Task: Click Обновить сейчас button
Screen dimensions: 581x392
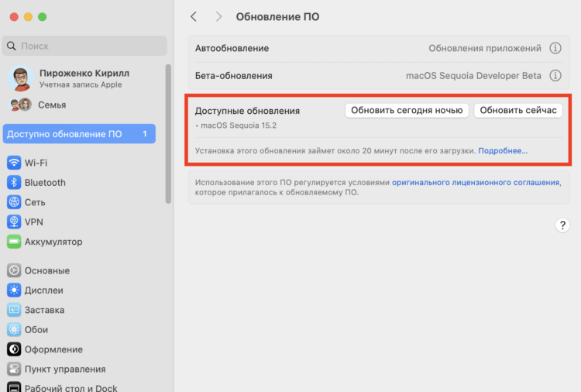Action: click(x=518, y=111)
